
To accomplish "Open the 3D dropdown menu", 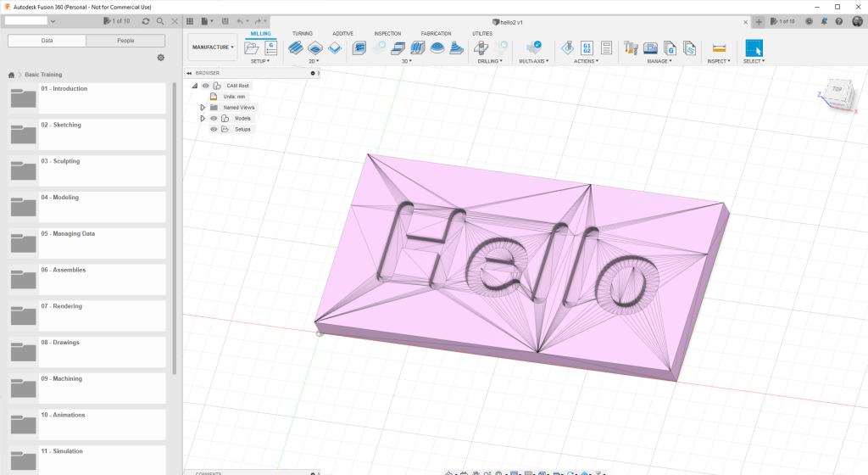I will pos(407,61).
